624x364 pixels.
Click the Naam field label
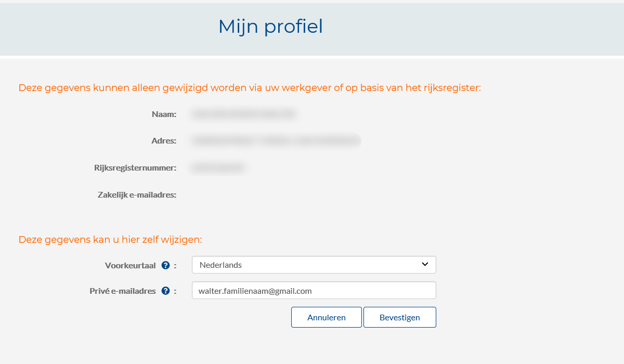tap(164, 114)
